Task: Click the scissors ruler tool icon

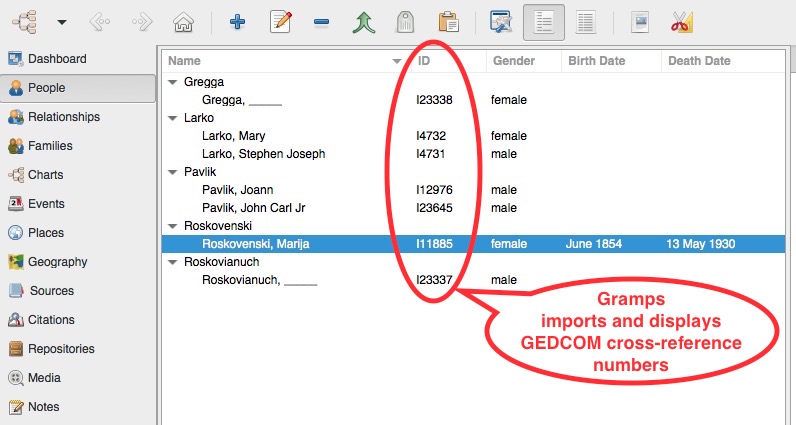Action: 681,22
